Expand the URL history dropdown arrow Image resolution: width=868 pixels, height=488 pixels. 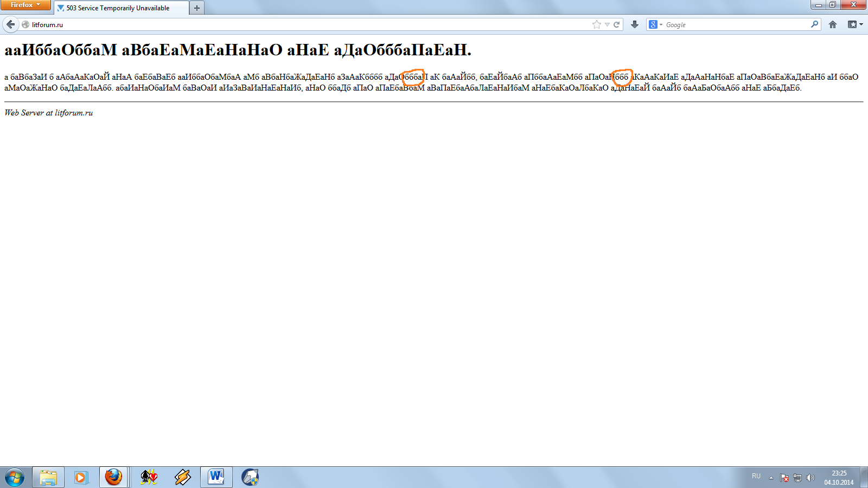pyautogui.click(x=607, y=24)
